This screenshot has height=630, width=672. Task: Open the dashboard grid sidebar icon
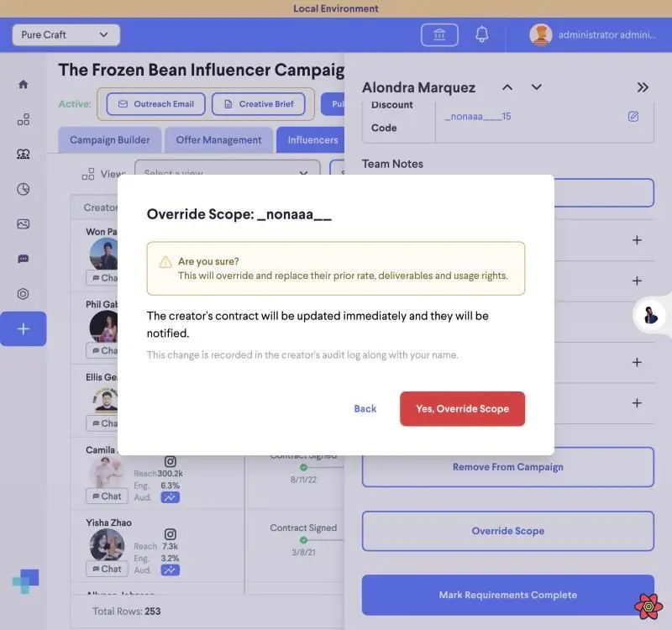(24, 119)
